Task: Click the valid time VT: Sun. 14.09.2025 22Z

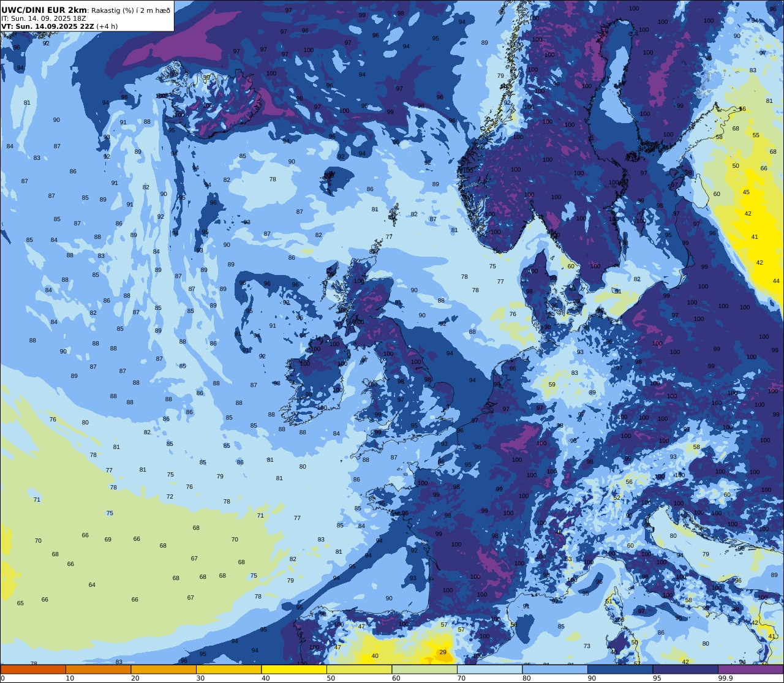Action: [48, 26]
